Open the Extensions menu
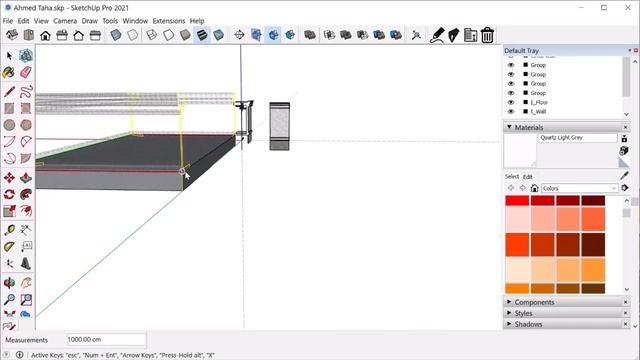Screen dimensions: 640x360 pyautogui.click(x=169, y=21)
